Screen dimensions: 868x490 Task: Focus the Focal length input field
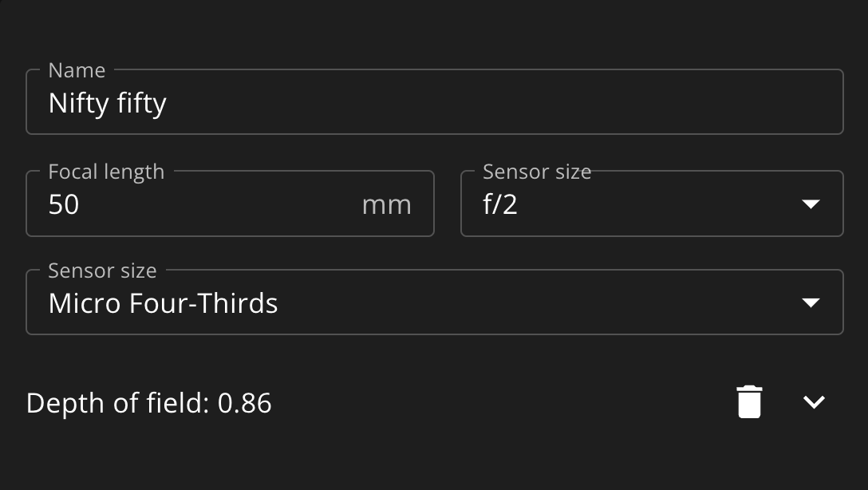click(230, 204)
